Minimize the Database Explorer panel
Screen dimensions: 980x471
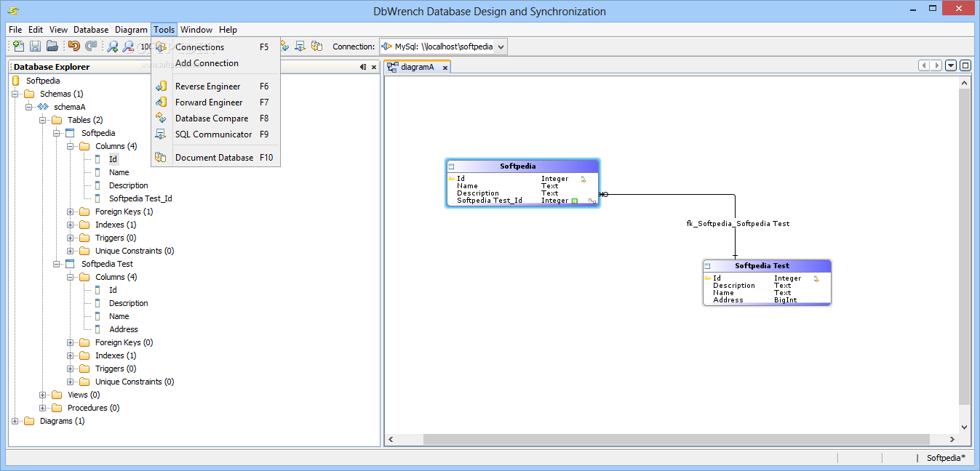coord(363,67)
